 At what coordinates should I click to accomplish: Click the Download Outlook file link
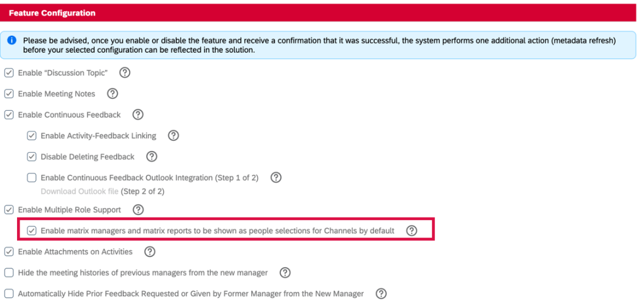click(79, 191)
